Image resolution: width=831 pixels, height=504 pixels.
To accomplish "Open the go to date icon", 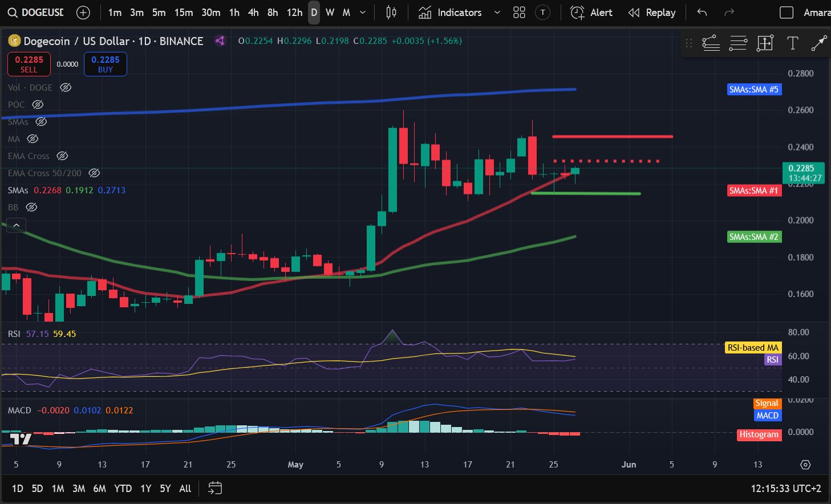I will click(214, 488).
